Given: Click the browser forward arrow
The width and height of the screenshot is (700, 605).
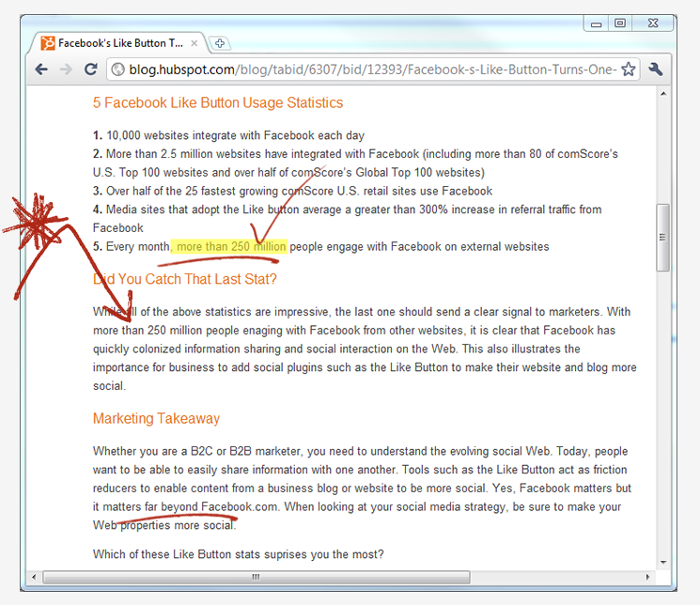Looking at the screenshot, I should pyautogui.click(x=66, y=70).
